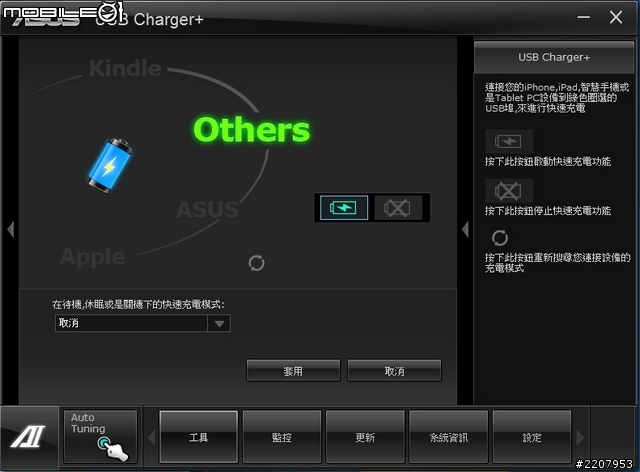The height and width of the screenshot is (472, 640).
Task: Collapse the help panel with its arrow
Action: click(x=465, y=229)
